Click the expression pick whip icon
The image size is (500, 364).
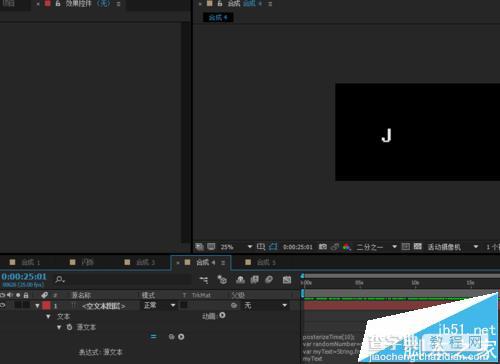[x=171, y=337]
